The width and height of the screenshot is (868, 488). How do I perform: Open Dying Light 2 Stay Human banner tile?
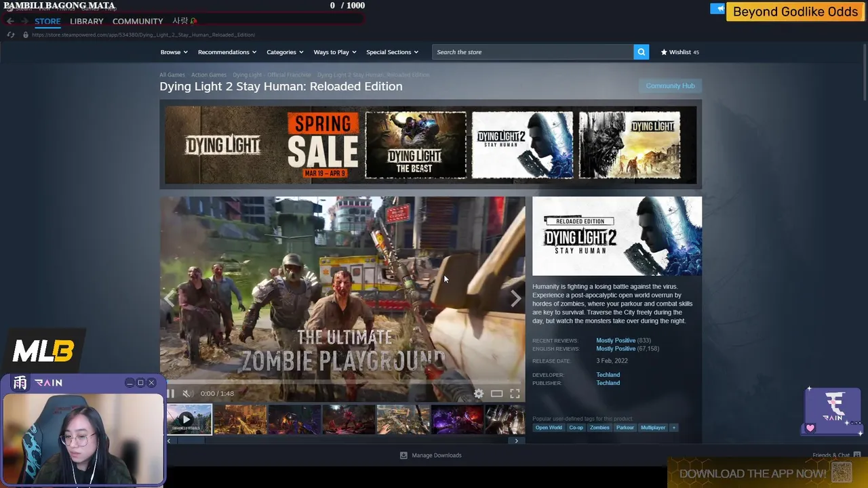point(522,145)
